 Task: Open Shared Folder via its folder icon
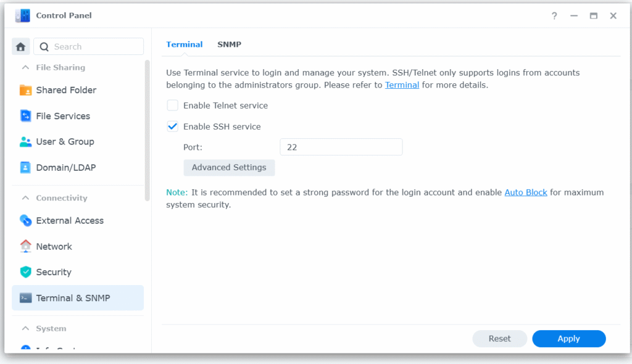pyautogui.click(x=25, y=90)
